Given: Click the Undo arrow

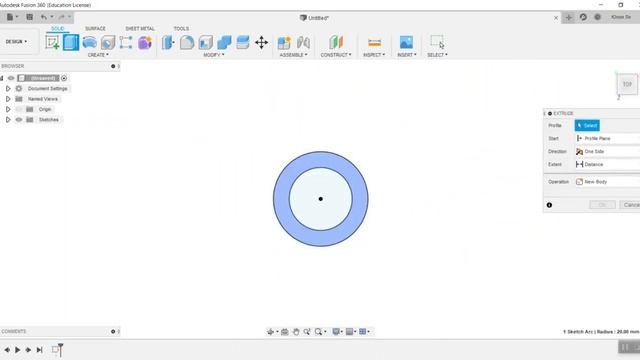Looking at the screenshot, I should click(x=44, y=17).
